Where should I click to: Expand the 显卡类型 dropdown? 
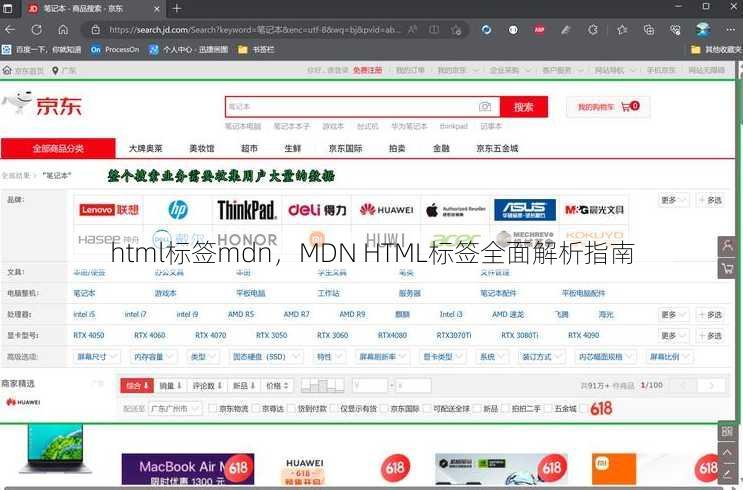pyautogui.click(x=443, y=356)
